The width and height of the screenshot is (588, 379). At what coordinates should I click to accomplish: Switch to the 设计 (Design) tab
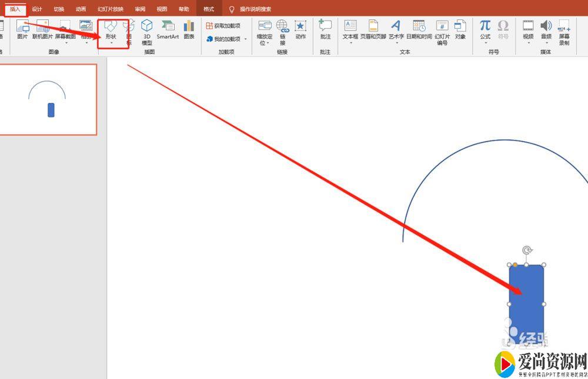pos(37,9)
